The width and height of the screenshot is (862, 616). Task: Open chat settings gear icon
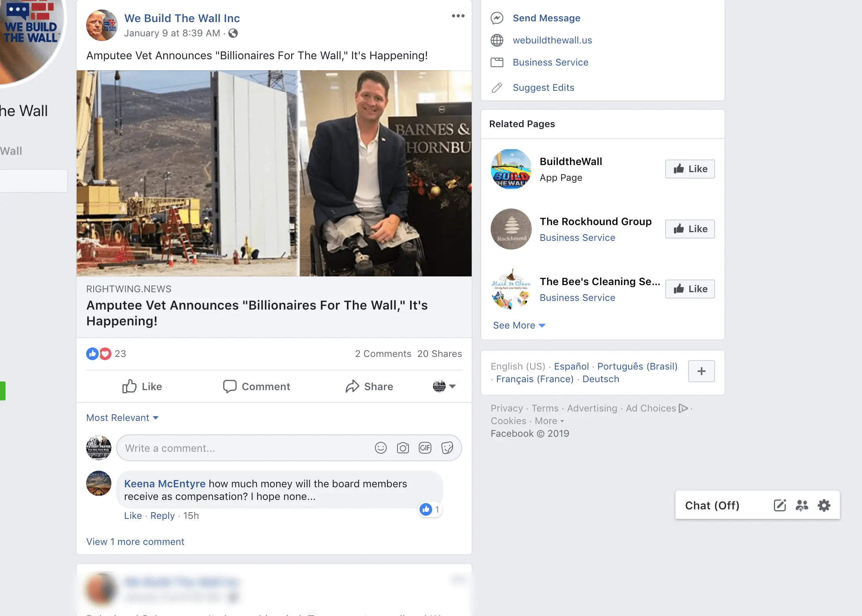[824, 505]
